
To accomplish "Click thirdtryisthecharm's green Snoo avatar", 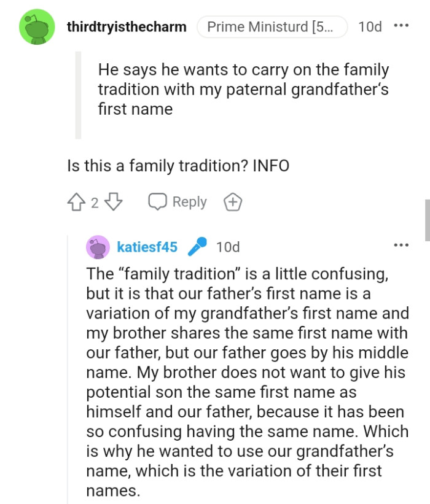I will coord(37,26).
